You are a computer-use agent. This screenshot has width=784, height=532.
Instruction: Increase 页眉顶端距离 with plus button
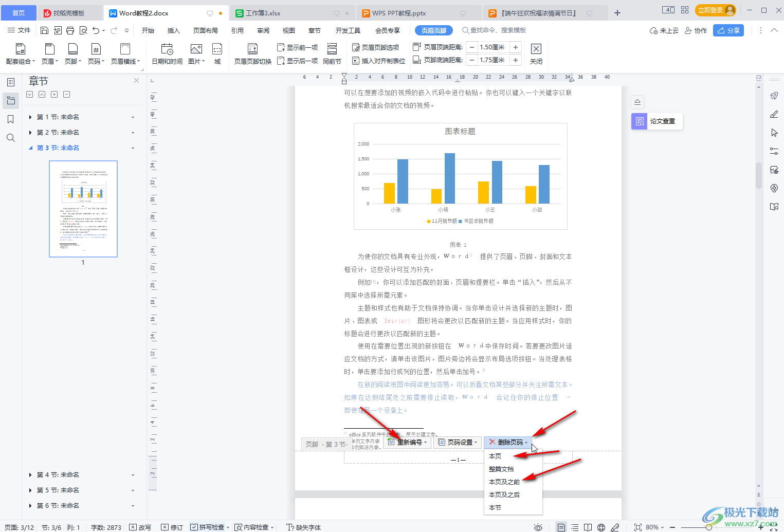coord(516,47)
